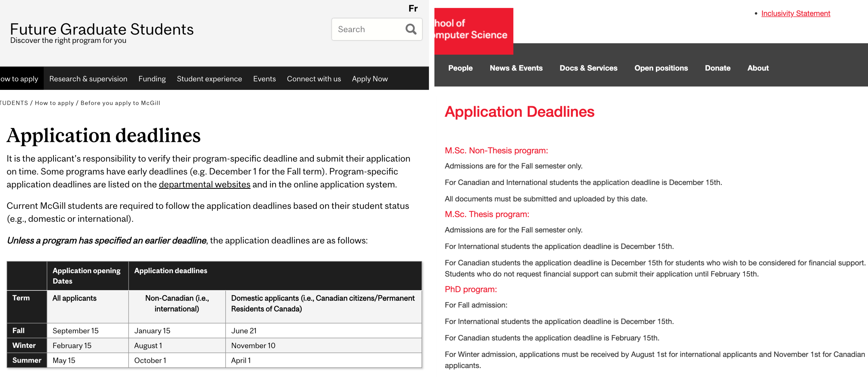Click the 'For Fall admission:' text

(x=476, y=305)
